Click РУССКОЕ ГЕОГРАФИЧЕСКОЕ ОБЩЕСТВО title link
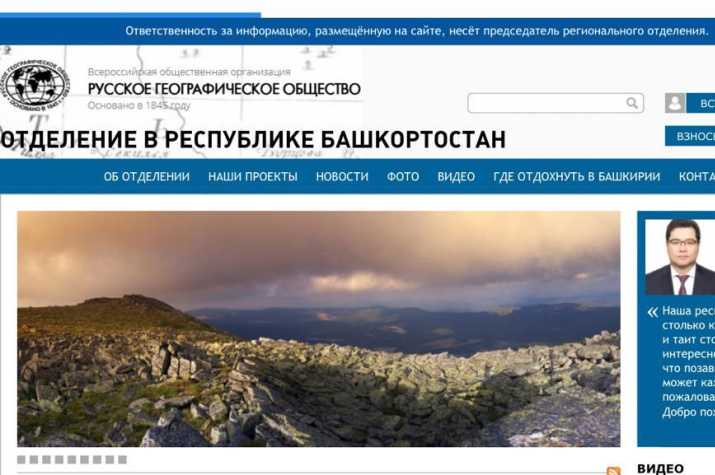Viewport: 715px width, 475px height. click(x=224, y=89)
